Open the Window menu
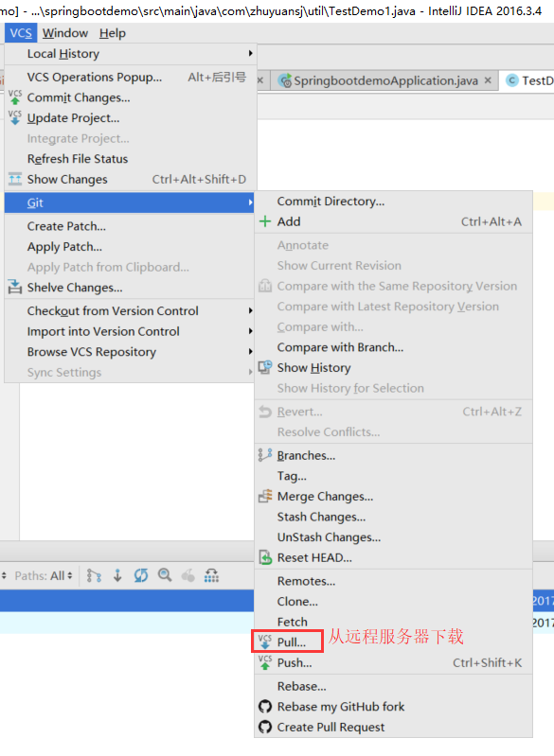This screenshot has height=756, width=554. click(65, 33)
